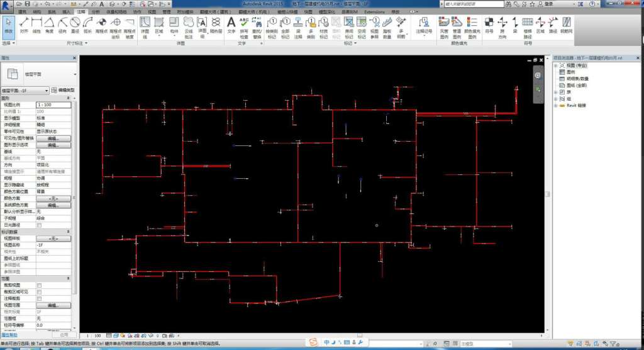Select the Tag by Category (按类别标记) tool
This screenshot has height=350, width=644.
272,28
